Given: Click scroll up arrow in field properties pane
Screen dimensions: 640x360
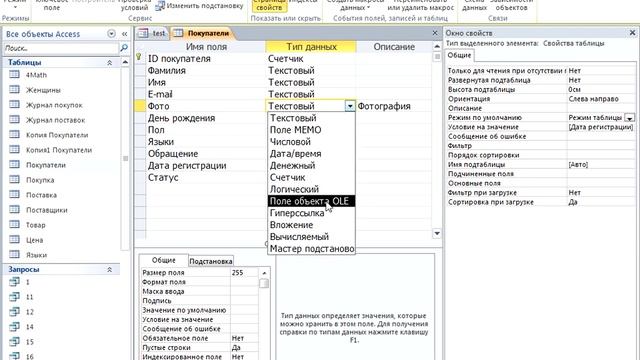Looking at the screenshot, I should 264,273.
